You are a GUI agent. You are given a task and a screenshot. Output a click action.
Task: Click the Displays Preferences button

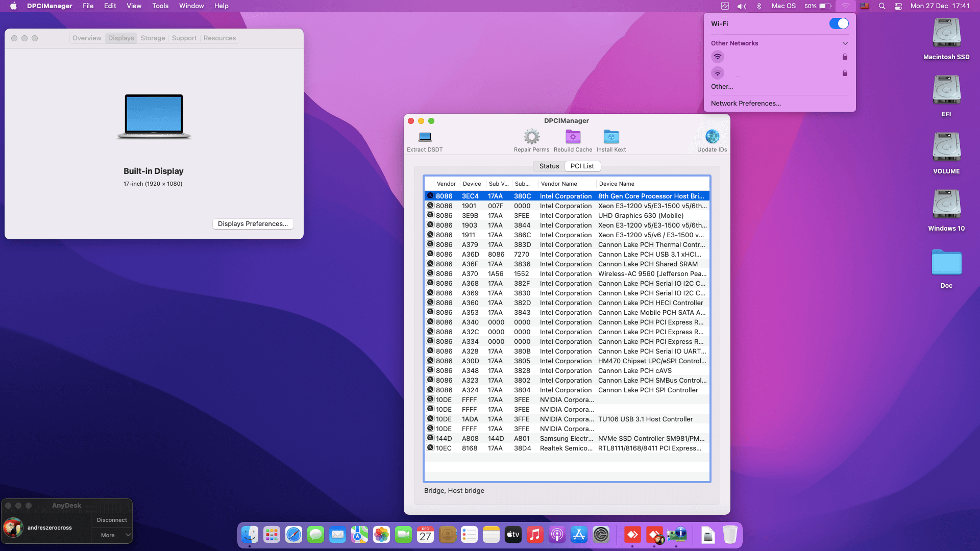(253, 223)
